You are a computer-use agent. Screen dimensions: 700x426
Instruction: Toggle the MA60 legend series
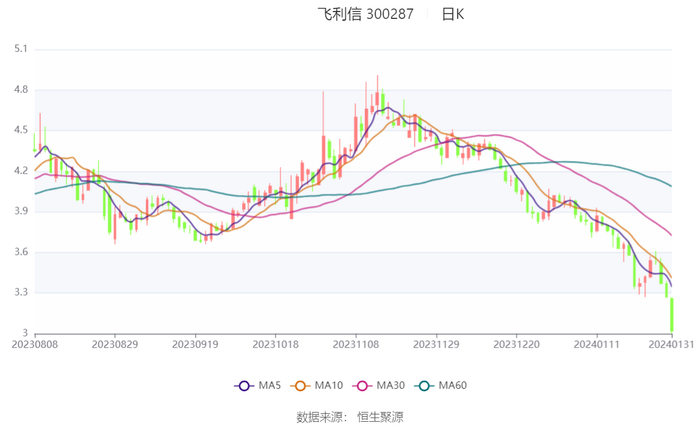tap(441, 385)
